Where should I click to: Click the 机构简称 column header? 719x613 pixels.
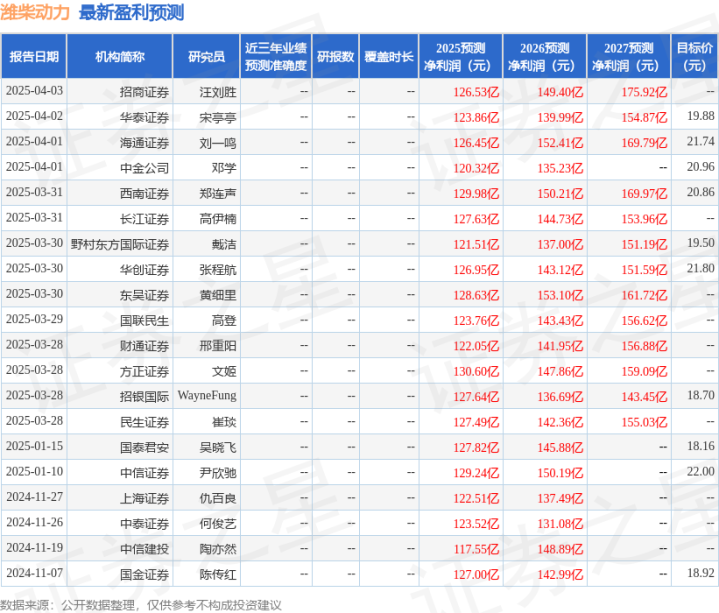[120, 57]
